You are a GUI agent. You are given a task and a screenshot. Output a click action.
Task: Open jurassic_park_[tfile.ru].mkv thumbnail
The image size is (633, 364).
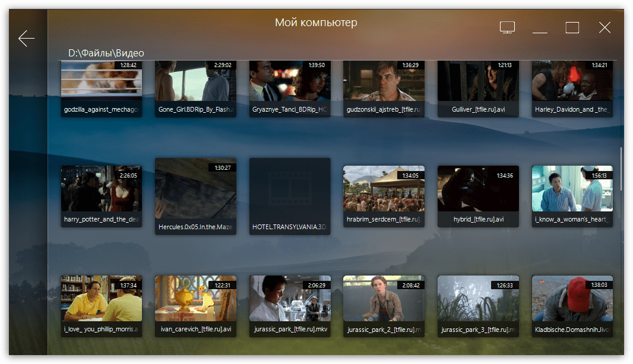point(290,299)
